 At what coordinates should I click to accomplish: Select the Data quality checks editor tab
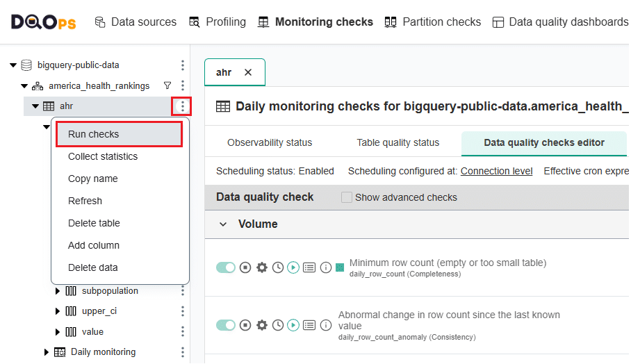click(544, 143)
